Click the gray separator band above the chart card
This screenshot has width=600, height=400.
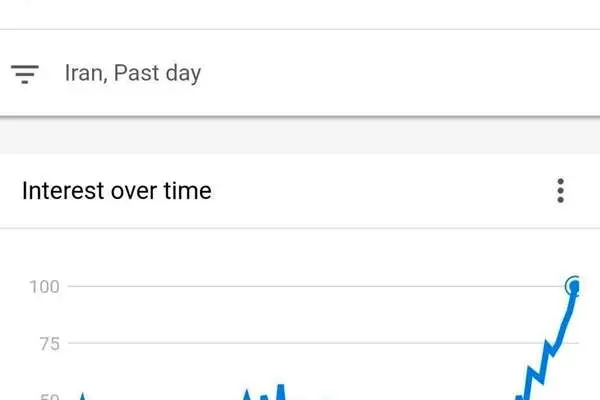tap(300, 136)
